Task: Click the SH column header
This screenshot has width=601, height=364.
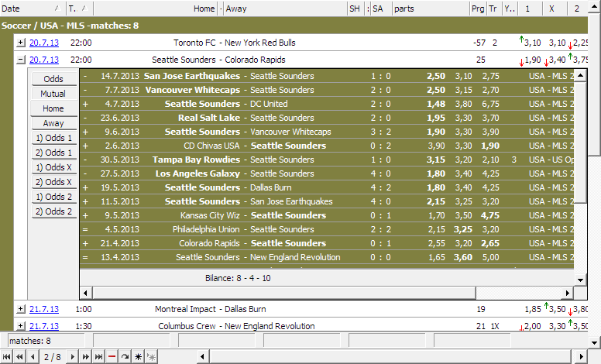Action: [356, 9]
